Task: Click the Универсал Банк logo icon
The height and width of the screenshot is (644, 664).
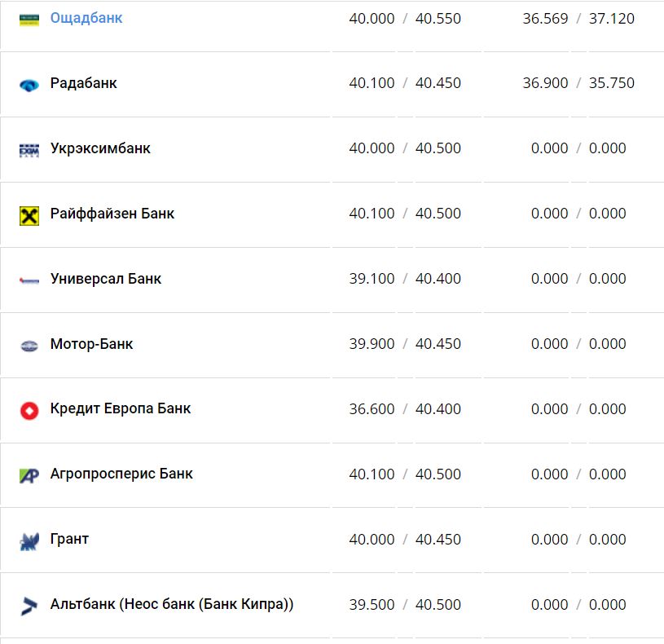Action: [x=29, y=280]
